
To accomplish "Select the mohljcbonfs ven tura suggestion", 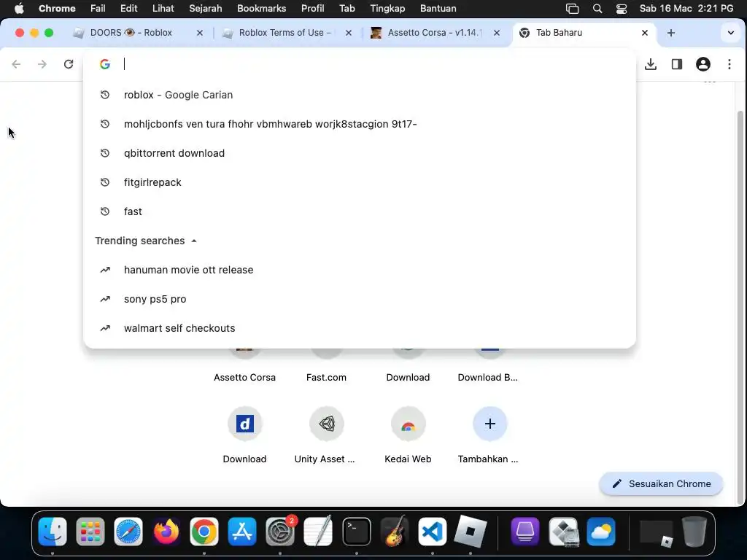I will coord(360,124).
